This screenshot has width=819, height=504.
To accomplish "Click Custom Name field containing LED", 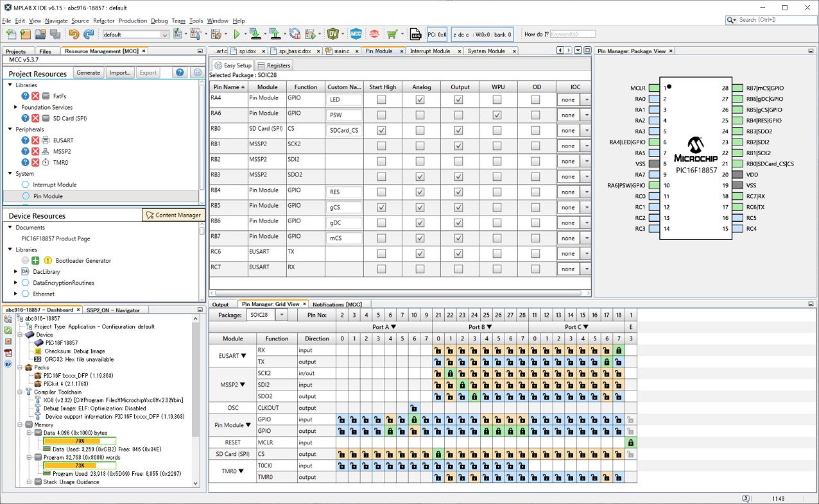I will point(344,99).
